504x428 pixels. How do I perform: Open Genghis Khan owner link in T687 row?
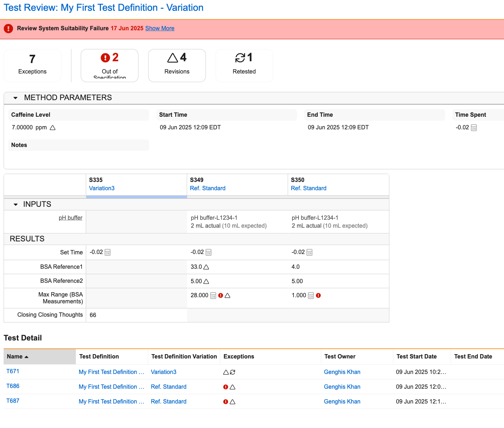coord(342,402)
